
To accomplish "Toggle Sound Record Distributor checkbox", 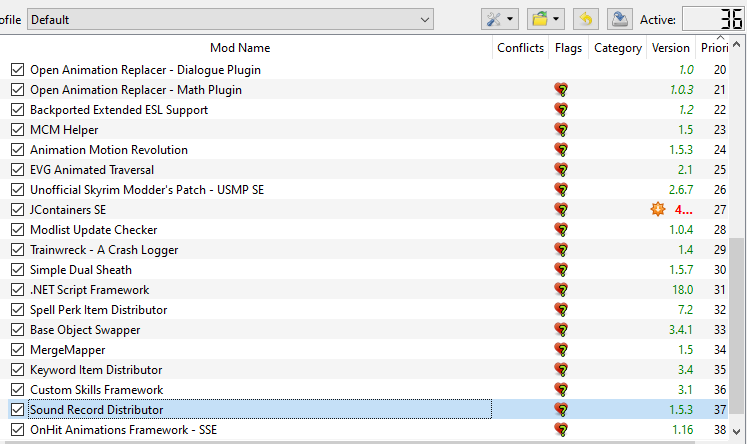I will point(18,410).
